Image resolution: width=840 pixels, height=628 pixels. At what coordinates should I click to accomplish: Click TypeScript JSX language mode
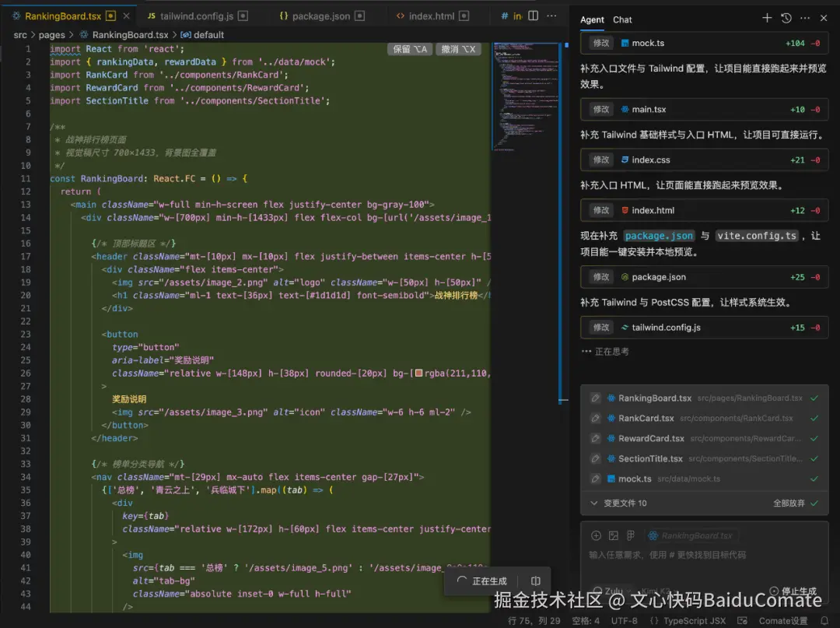pyautogui.click(x=694, y=620)
